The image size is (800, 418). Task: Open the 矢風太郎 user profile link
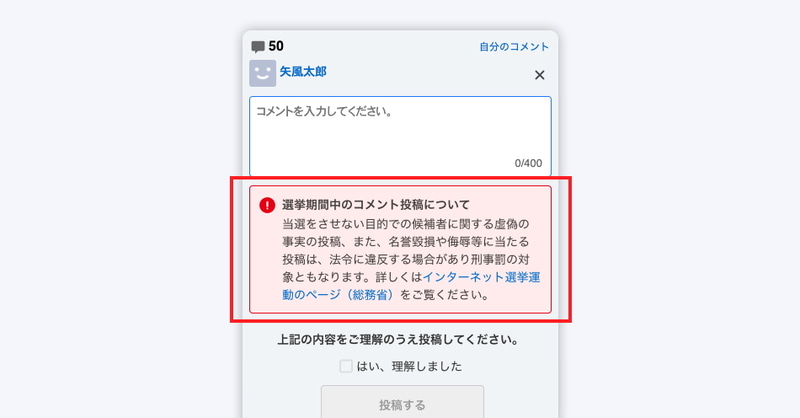click(303, 71)
